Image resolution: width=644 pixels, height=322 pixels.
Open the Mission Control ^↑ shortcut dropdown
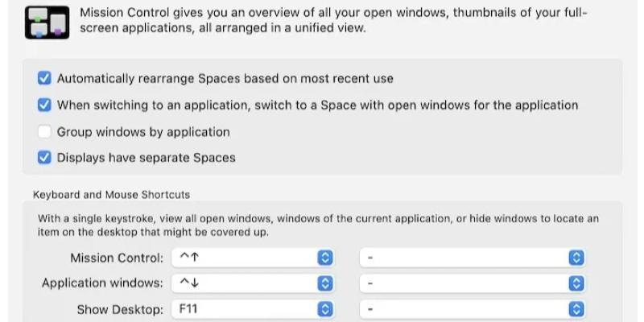point(253,258)
